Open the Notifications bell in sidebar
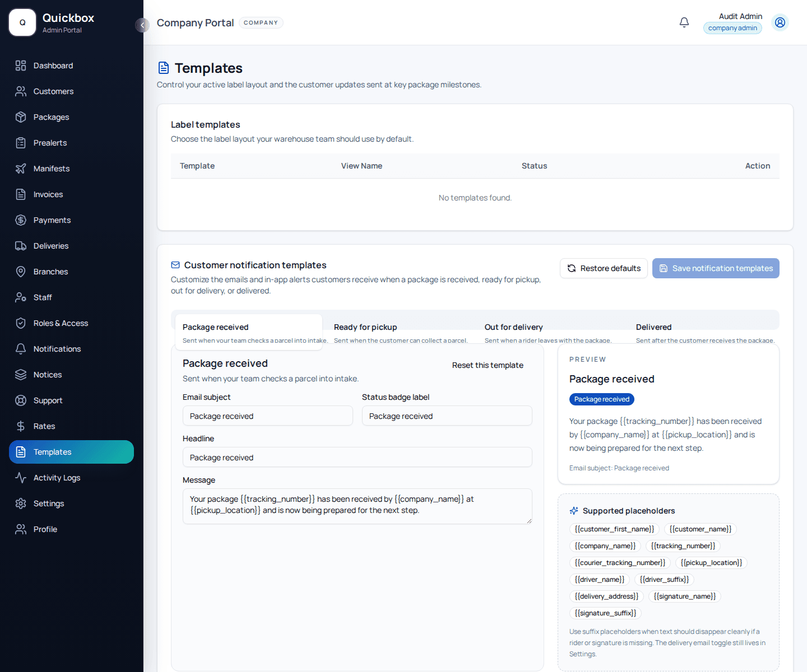Viewport: 807px width, 672px height. 21,349
